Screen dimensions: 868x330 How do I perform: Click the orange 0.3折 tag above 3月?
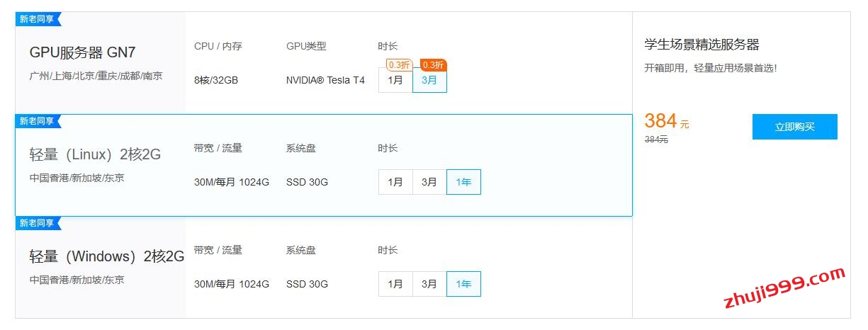433,64
